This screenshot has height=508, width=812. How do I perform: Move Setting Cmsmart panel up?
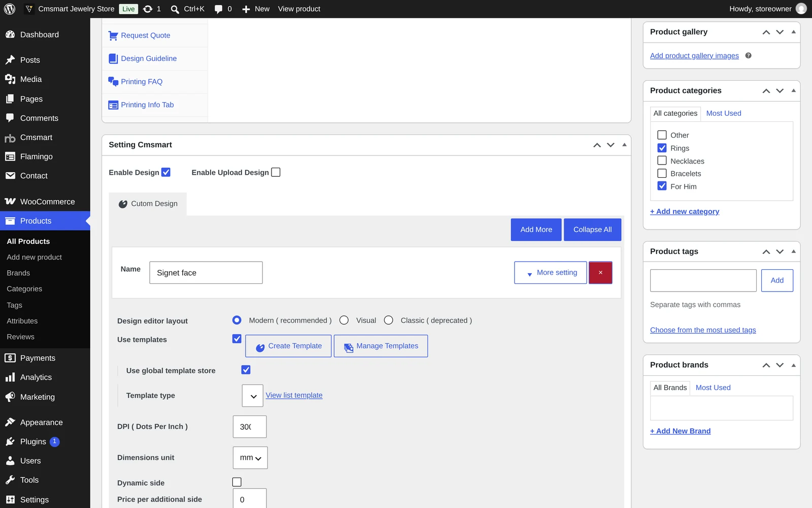pyautogui.click(x=597, y=145)
